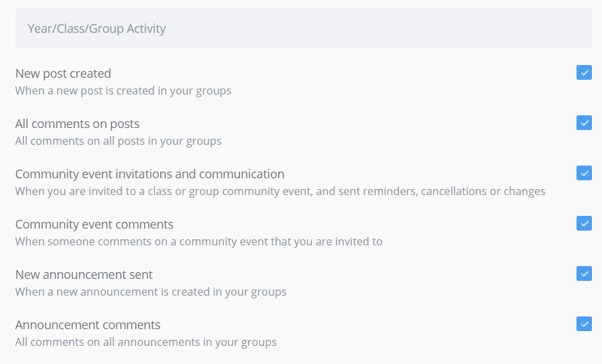The image size is (602, 364).
Task: Click 'When someone comments on a community event' description
Action: click(x=199, y=241)
